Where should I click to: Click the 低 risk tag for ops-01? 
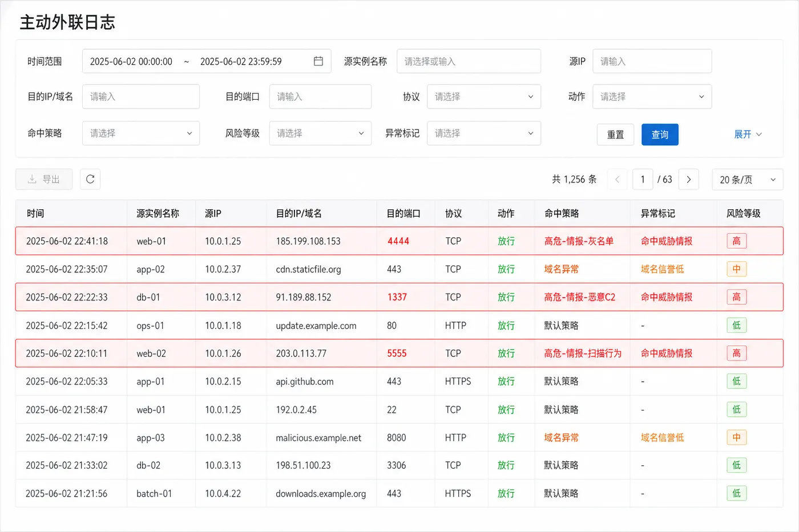[x=736, y=326]
